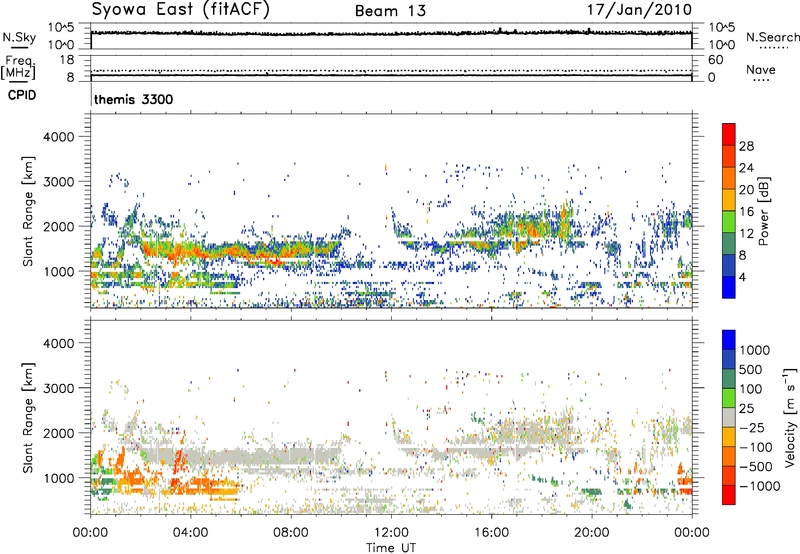Click the left '10^5' noise axis label
Image resolution: width=800 pixels, height=554 pixels.
pos(61,28)
